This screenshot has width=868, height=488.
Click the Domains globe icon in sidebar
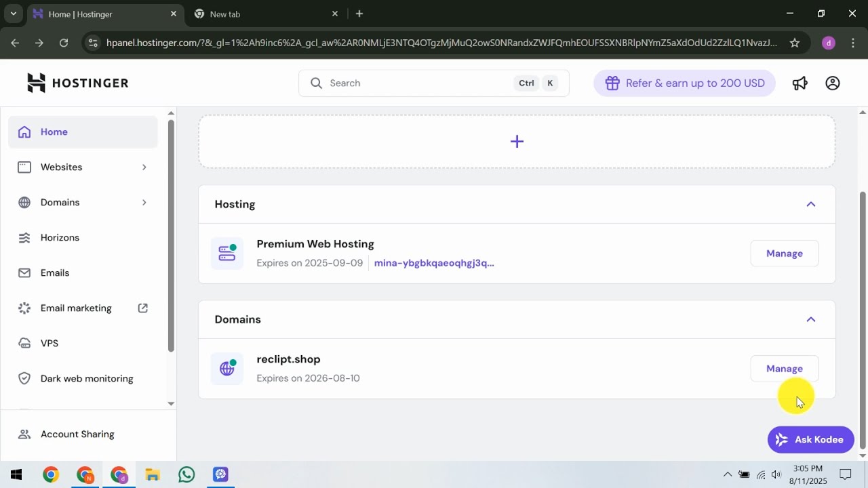(24, 203)
